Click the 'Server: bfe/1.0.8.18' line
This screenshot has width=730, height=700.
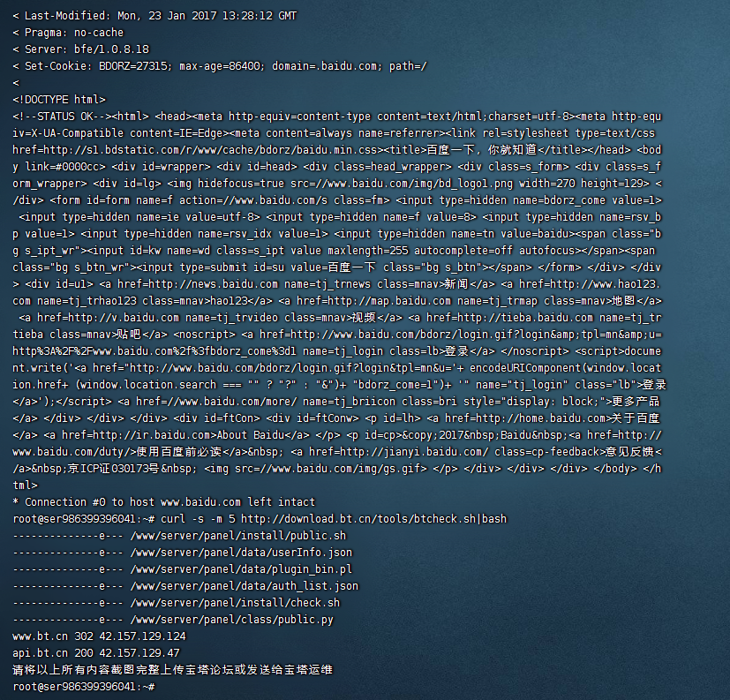point(81,49)
